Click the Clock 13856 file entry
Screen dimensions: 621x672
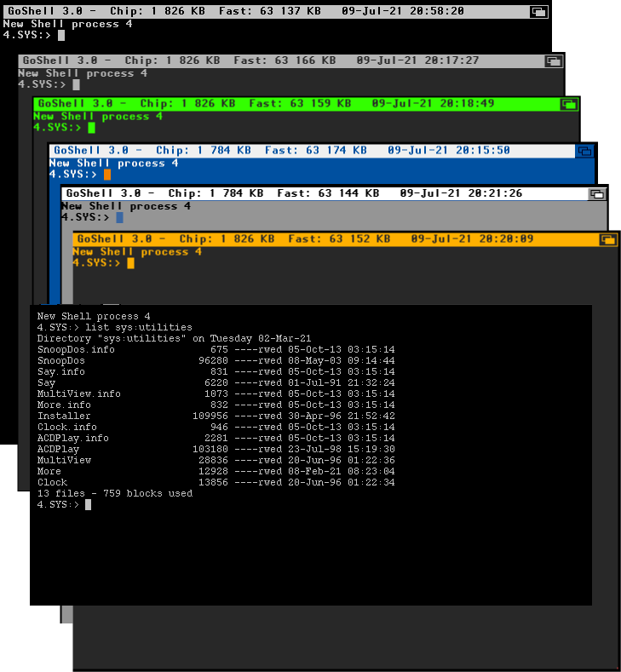point(216,483)
